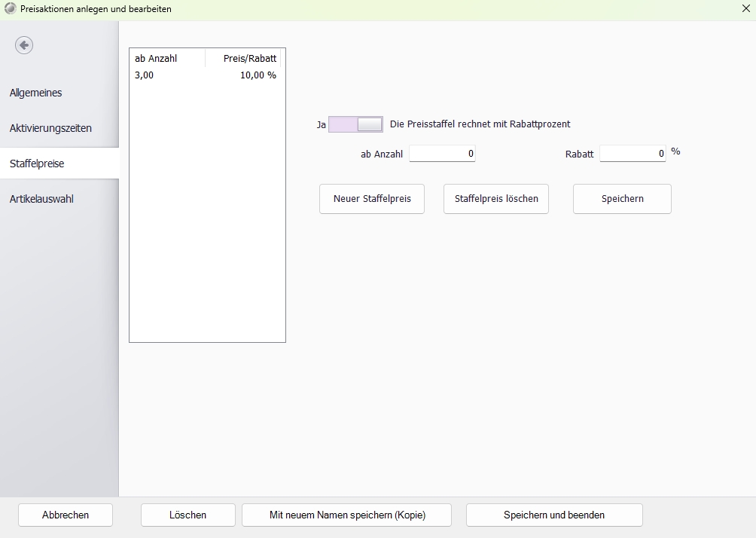Click the app icon in title bar

click(10, 10)
